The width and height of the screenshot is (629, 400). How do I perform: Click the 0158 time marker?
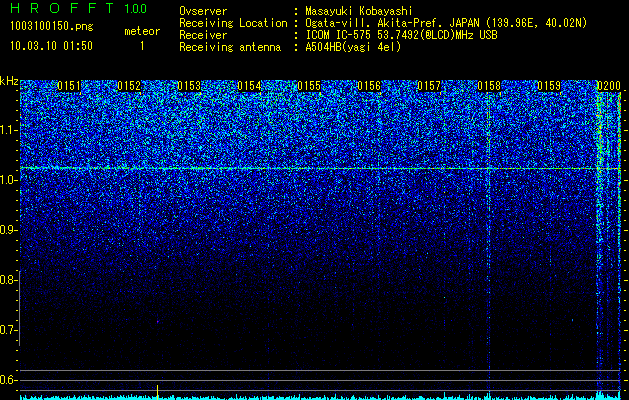[489, 86]
